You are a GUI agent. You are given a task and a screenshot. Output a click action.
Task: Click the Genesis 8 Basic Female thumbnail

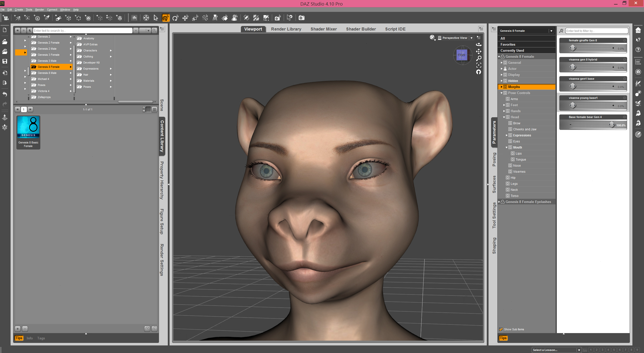[x=28, y=132]
